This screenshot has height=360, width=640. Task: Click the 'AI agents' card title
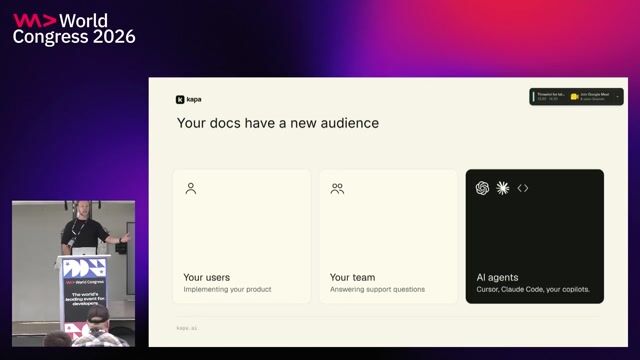click(497, 278)
